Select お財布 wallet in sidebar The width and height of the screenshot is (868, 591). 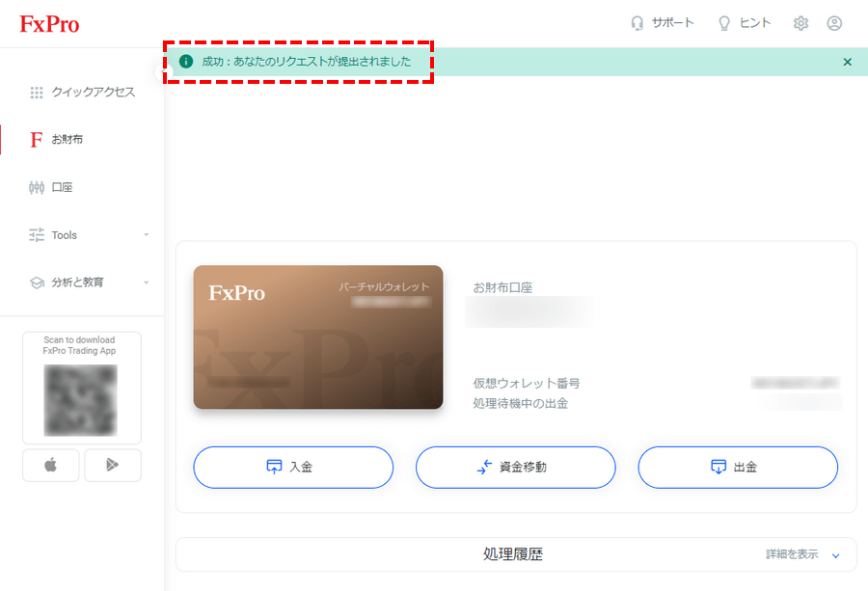[56, 140]
